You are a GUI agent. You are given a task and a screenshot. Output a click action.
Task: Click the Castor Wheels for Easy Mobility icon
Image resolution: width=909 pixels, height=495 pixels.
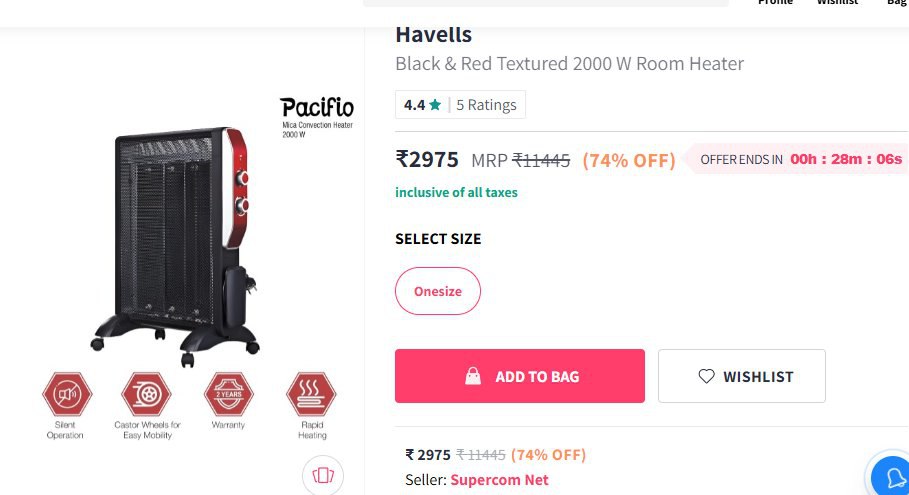pos(146,394)
